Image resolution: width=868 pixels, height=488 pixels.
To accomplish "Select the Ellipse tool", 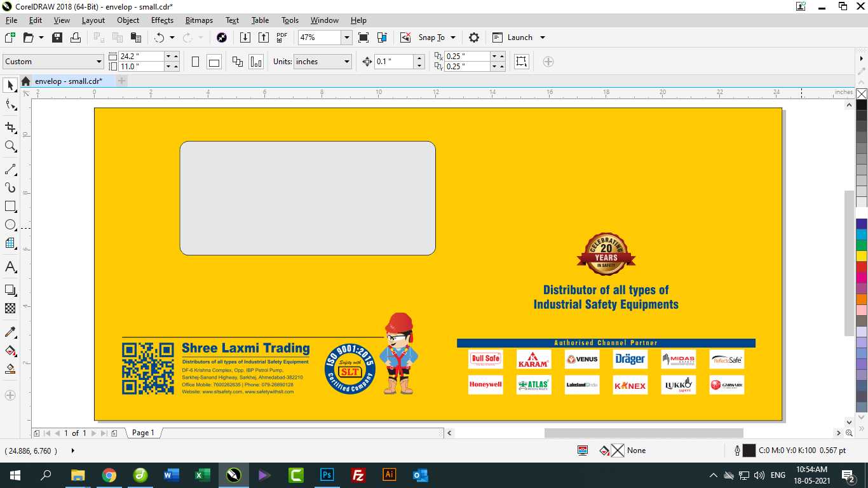I will point(10,225).
